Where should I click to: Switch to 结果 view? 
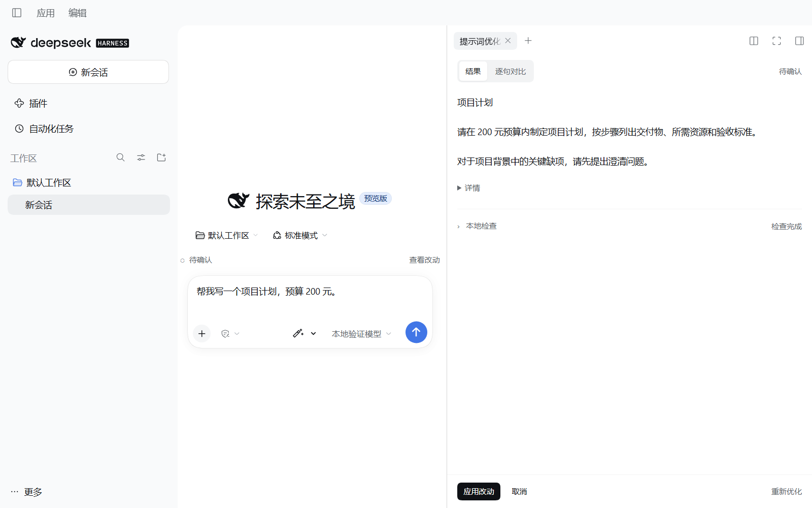tap(473, 71)
